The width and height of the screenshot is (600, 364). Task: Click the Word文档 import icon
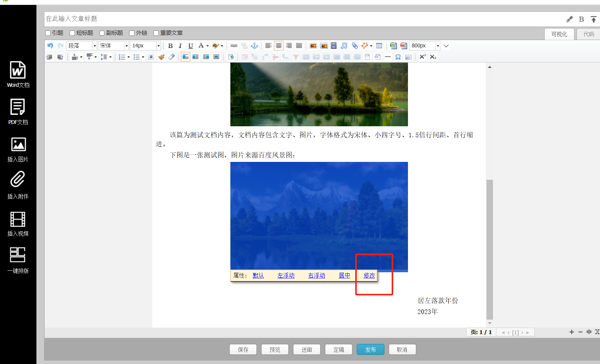(18, 71)
